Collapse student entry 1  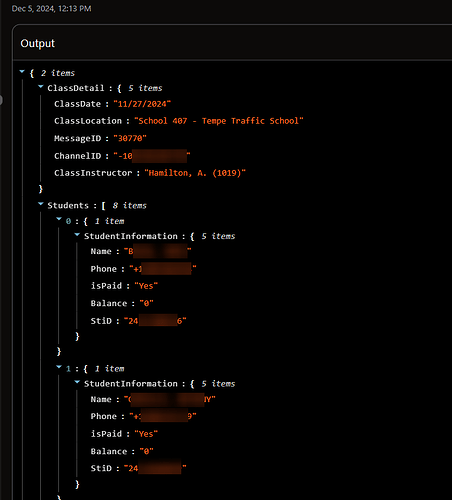coord(59,367)
